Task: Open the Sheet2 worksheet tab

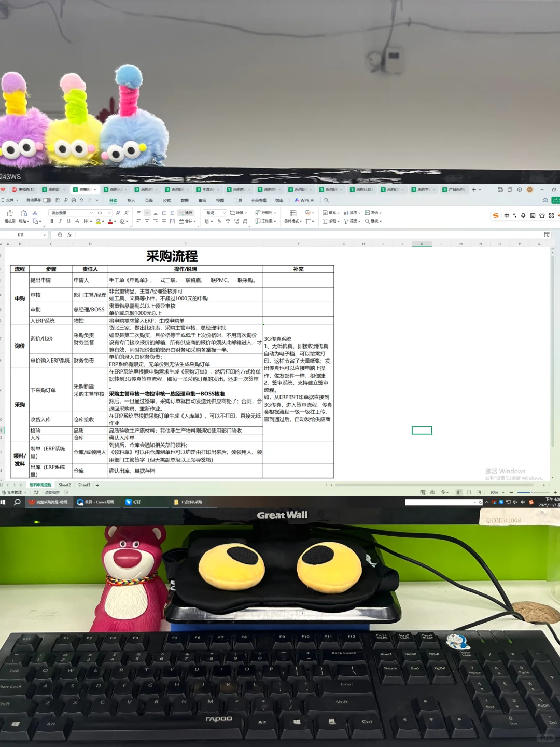Action: (65, 485)
